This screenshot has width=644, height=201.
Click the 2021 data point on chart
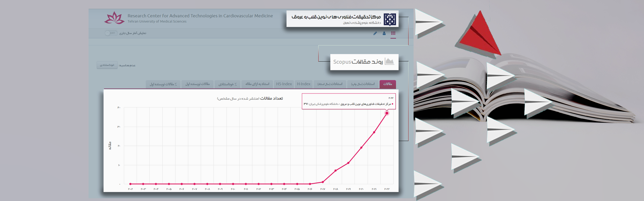[374, 132]
